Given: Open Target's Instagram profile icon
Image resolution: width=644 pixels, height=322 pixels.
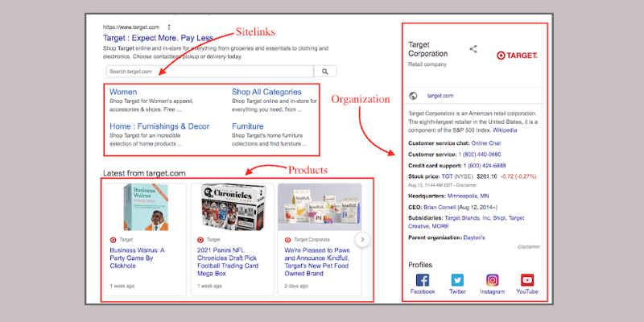Looking at the screenshot, I should click(x=492, y=280).
